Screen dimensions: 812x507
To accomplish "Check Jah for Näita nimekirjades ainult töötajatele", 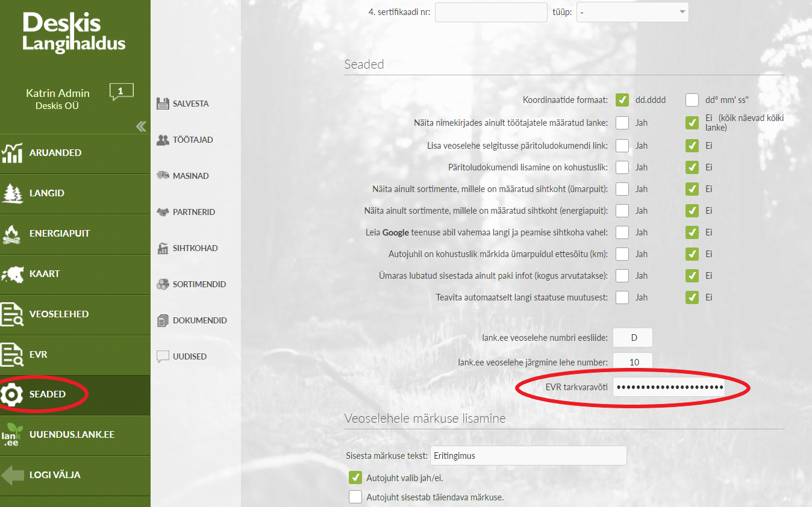I will pos(622,123).
